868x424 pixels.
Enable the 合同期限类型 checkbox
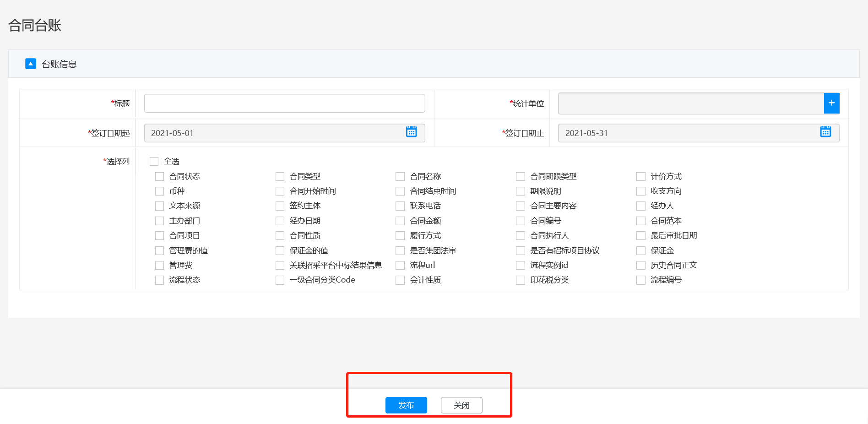click(x=521, y=177)
